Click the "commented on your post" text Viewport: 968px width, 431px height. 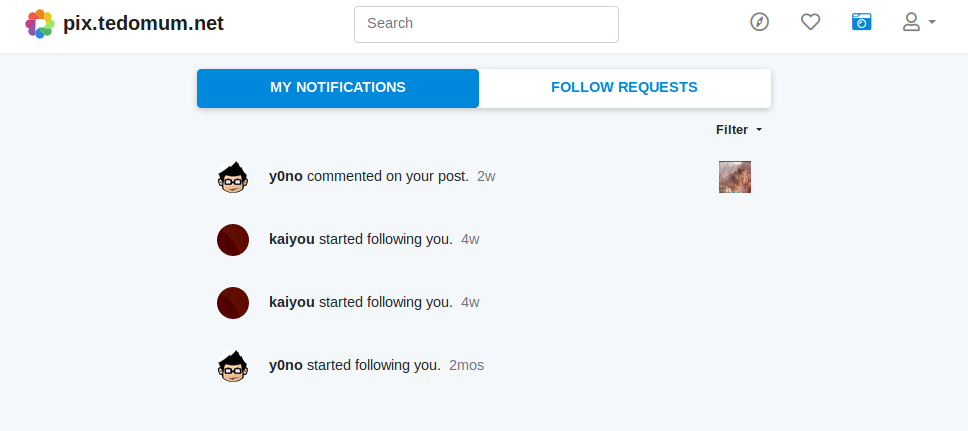point(388,177)
